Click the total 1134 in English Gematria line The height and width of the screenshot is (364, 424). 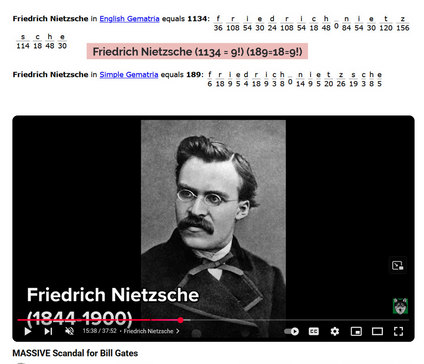pos(197,19)
